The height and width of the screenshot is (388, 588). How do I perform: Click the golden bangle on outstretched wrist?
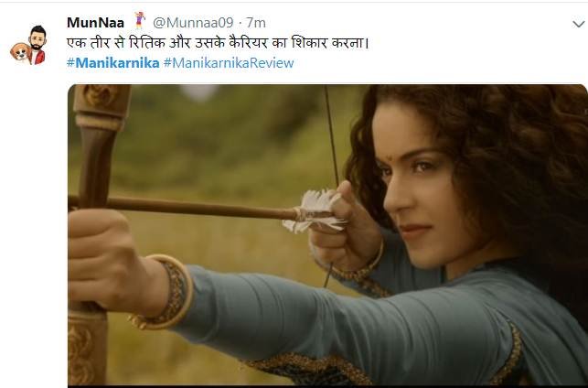point(166,292)
